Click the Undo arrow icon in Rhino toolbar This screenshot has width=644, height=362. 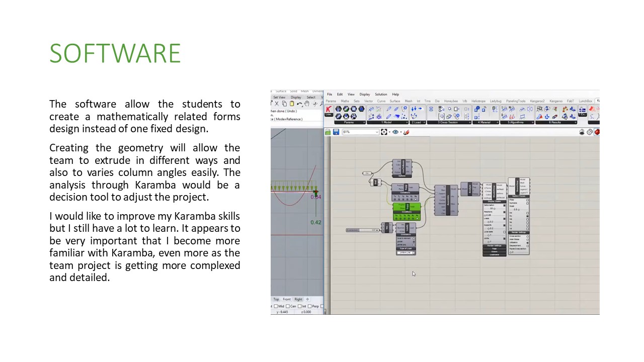coord(299,104)
